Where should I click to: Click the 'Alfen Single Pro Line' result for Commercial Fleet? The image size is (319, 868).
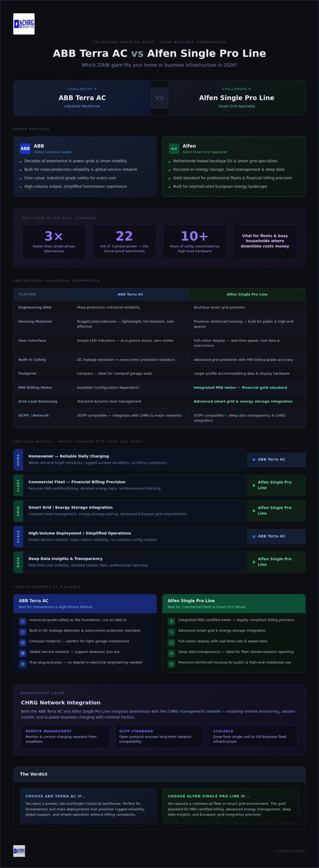point(276,485)
